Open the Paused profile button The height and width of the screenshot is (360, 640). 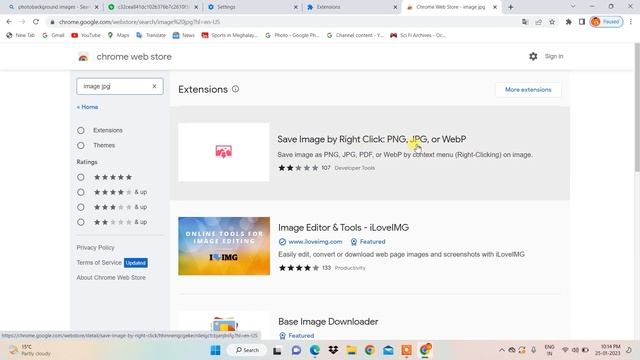tap(606, 22)
